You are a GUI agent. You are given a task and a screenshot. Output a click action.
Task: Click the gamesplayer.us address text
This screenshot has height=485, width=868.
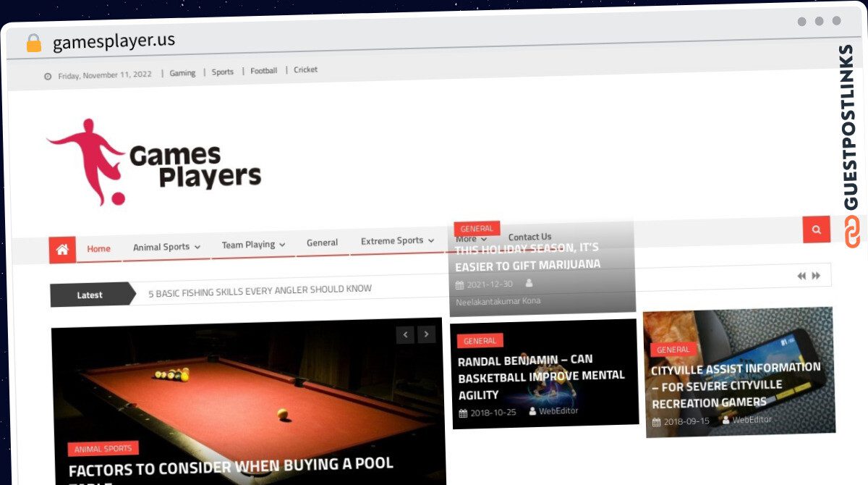tap(114, 41)
